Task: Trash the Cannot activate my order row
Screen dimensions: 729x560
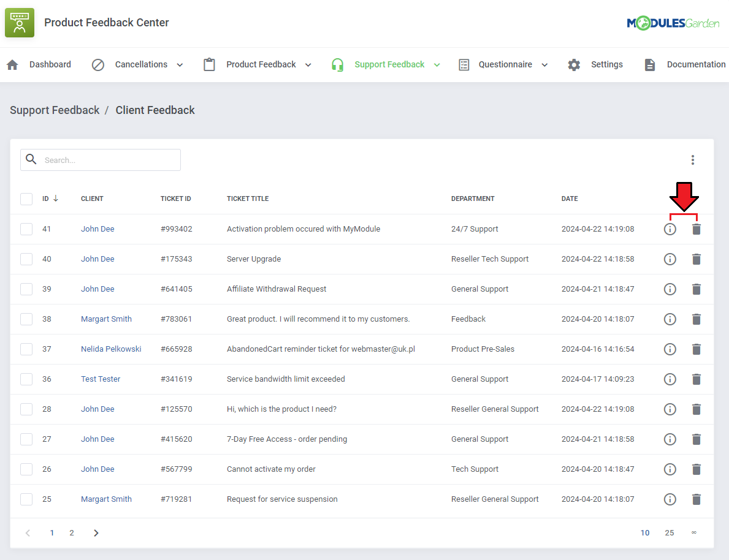Action: 696,469
